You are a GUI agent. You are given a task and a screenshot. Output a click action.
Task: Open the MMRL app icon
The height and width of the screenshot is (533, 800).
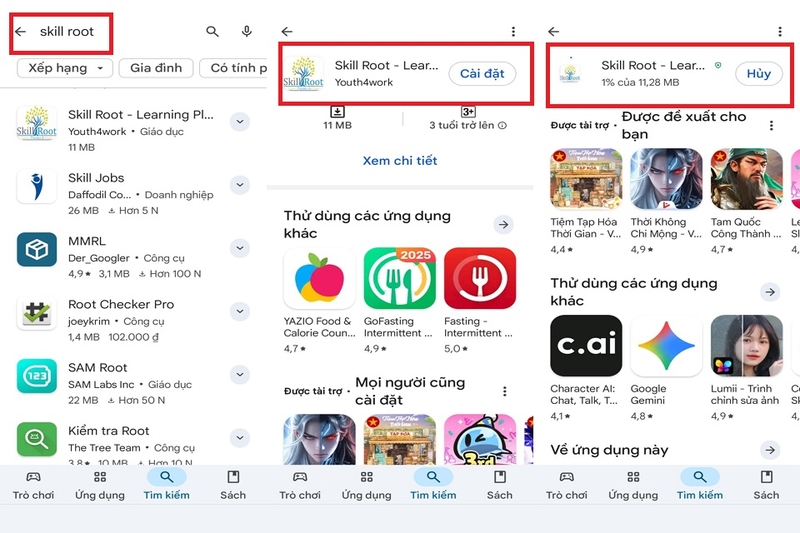pos(37,249)
